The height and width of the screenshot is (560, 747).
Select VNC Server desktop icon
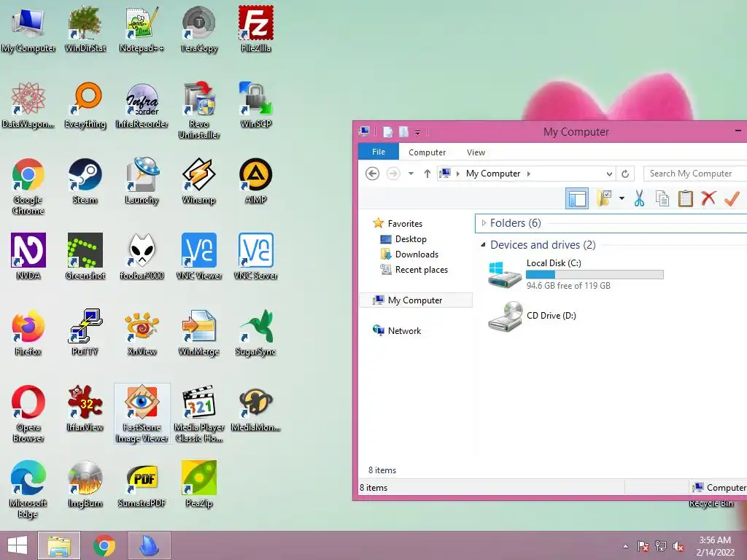(256, 256)
